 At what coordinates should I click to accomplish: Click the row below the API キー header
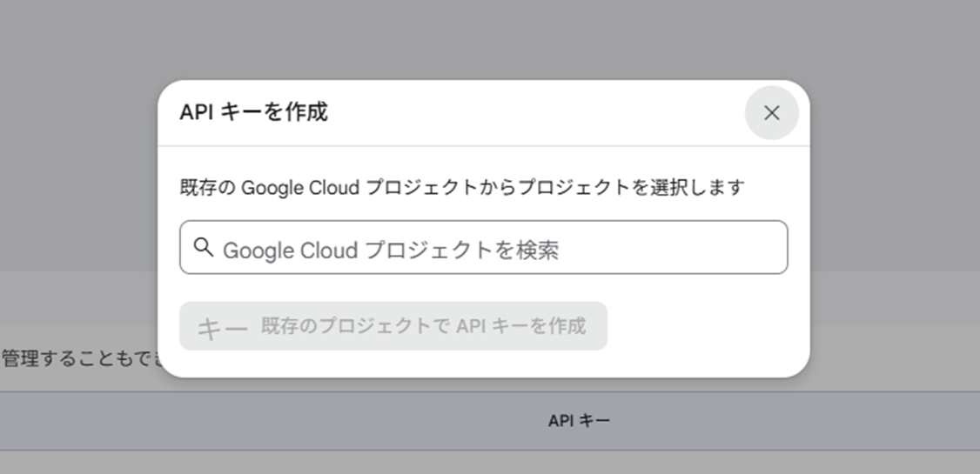tap(487, 463)
